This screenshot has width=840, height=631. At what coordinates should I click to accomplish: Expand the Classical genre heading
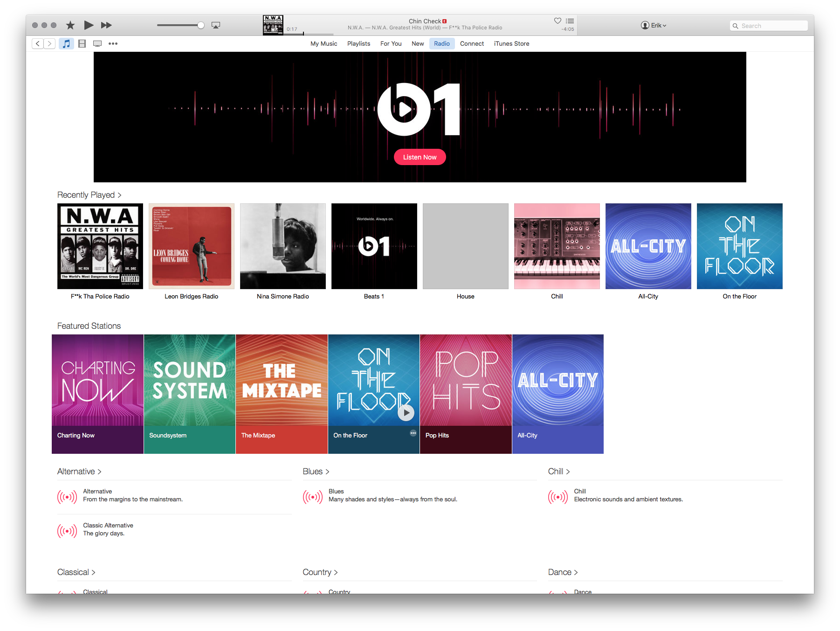click(76, 572)
